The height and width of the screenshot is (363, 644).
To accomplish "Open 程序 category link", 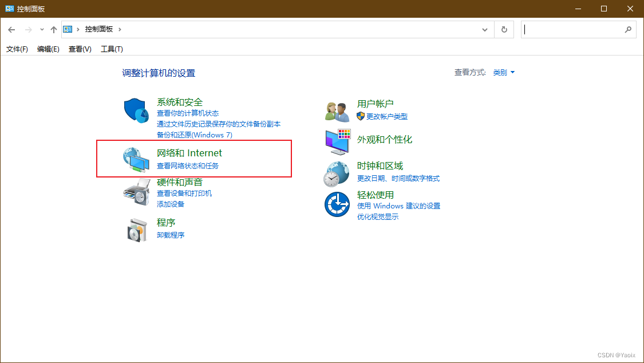I will tap(166, 223).
